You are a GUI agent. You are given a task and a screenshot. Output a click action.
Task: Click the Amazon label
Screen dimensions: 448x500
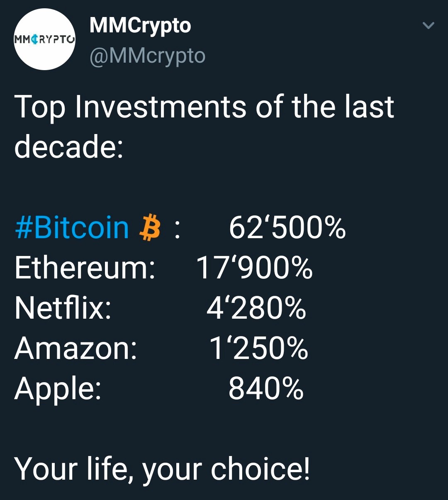click(76, 348)
